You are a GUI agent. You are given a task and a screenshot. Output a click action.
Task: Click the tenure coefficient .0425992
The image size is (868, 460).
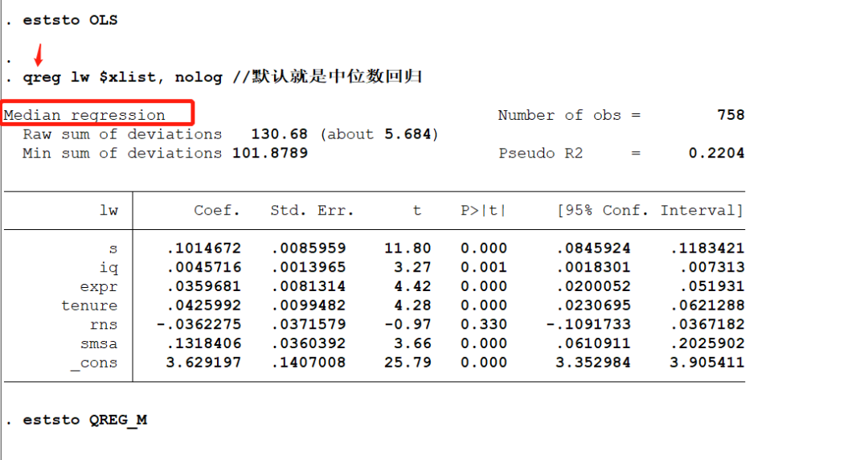coord(203,306)
